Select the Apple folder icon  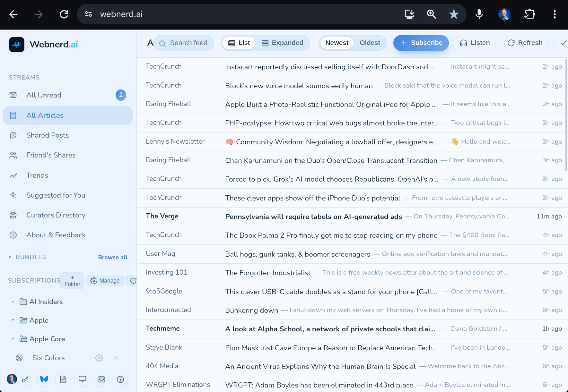pyautogui.click(x=23, y=320)
